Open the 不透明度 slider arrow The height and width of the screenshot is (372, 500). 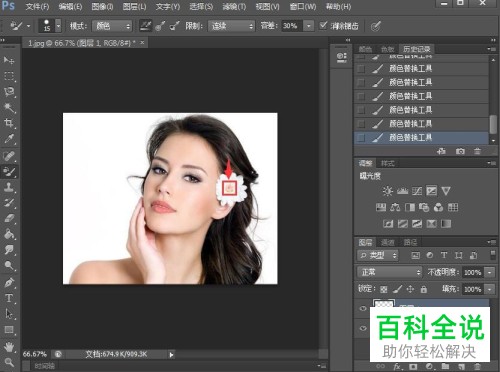coord(490,272)
